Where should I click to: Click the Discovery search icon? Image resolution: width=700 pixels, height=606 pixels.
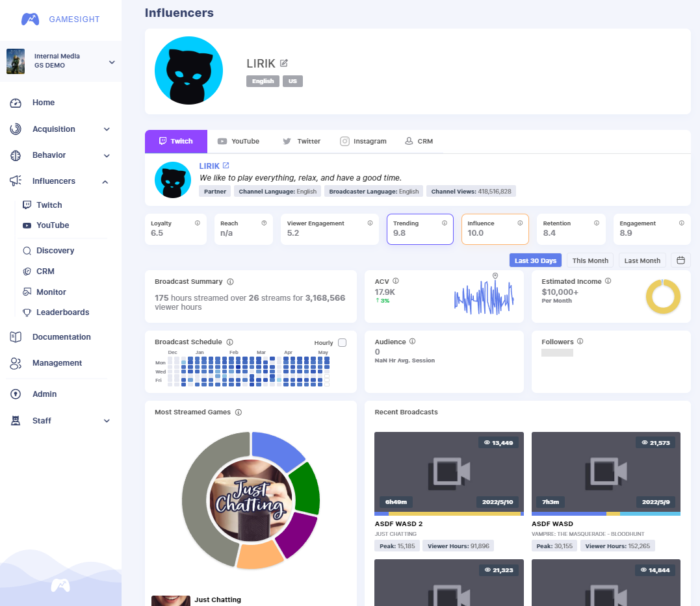(x=27, y=251)
